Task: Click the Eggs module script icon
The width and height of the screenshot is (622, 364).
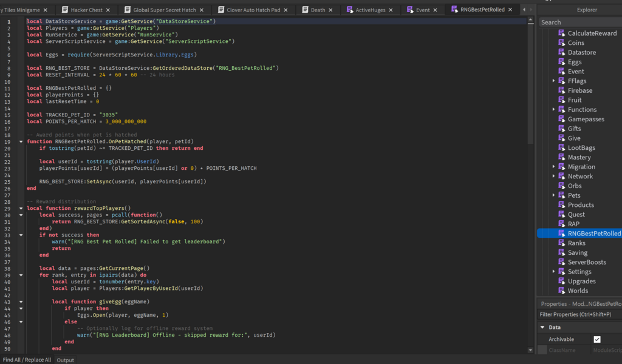Action: (562, 62)
